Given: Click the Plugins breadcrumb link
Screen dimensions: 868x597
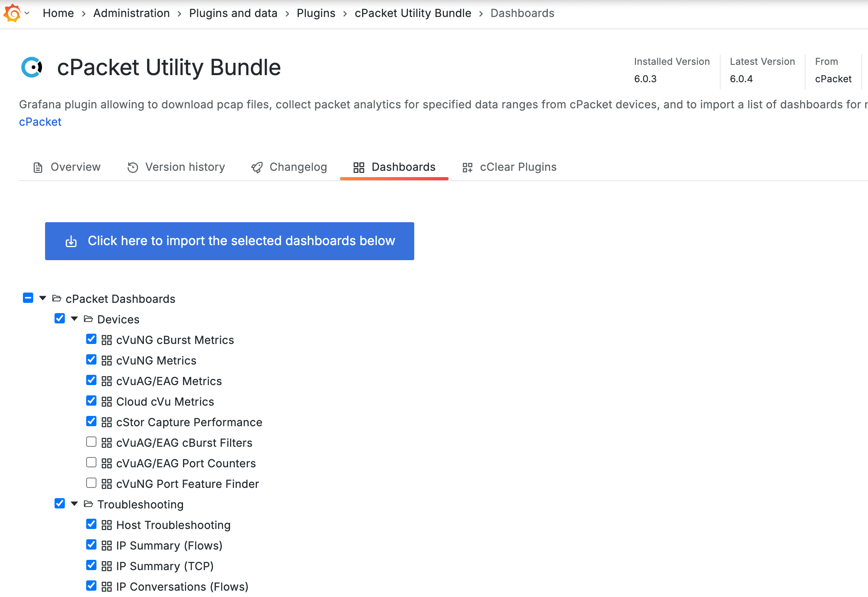Looking at the screenshot, I should click(x=316, y=13).
